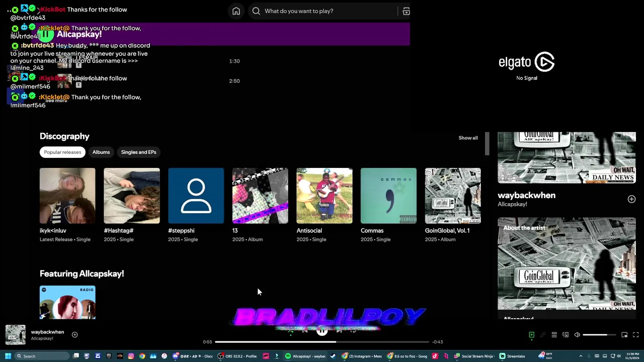Open the GoinGlobal, Vol. 1 album cover
The image size is (644, 362).
coord(453,196)
